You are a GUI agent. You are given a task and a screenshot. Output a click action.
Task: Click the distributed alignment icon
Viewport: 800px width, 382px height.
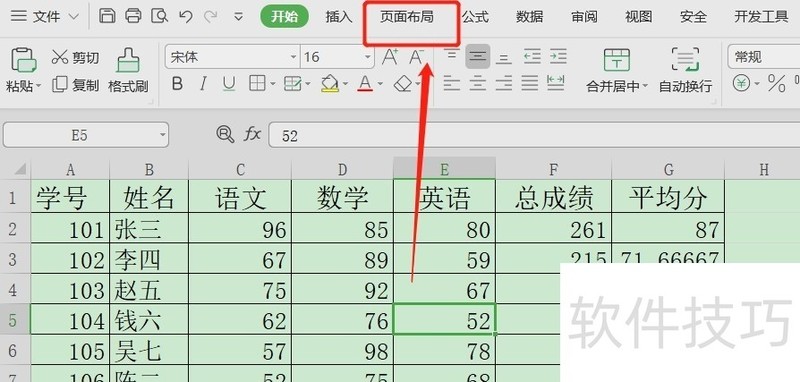click(x=556, y=83)
